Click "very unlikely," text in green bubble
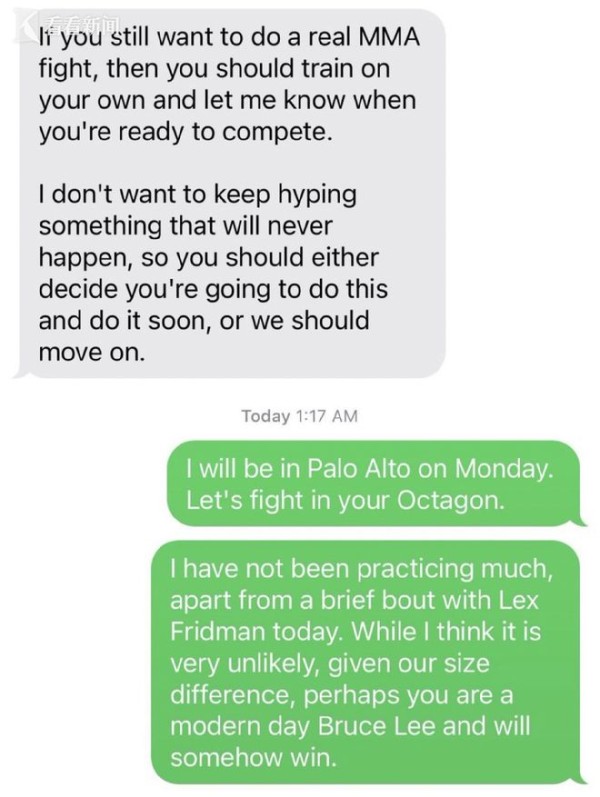This screenshot has height=797, width=600. click(245, 664)
